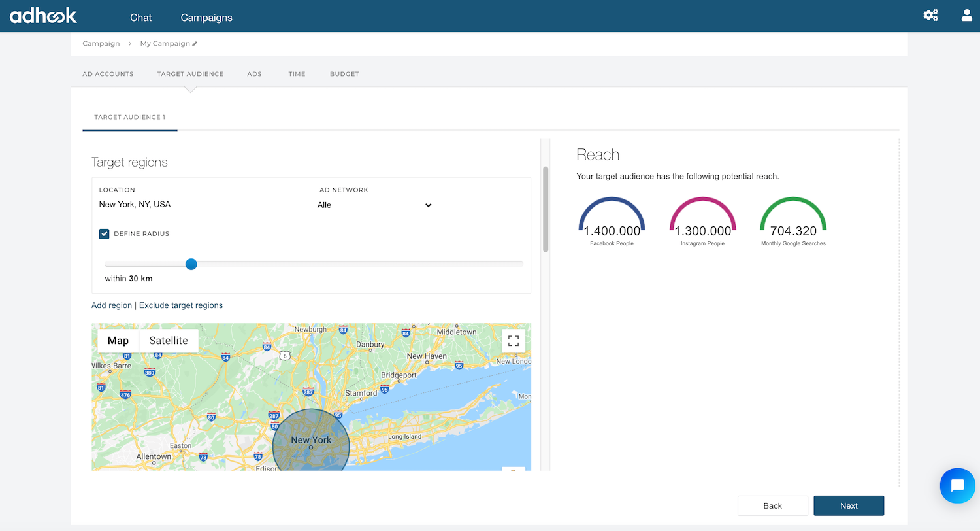Select the Target Audience 1 tab
Image resolution: width=980 pixels, height=531 pixels.
point(130,117)
